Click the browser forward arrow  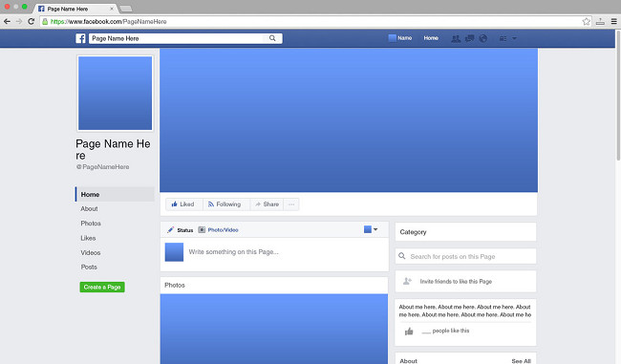(x=19, y=21)
